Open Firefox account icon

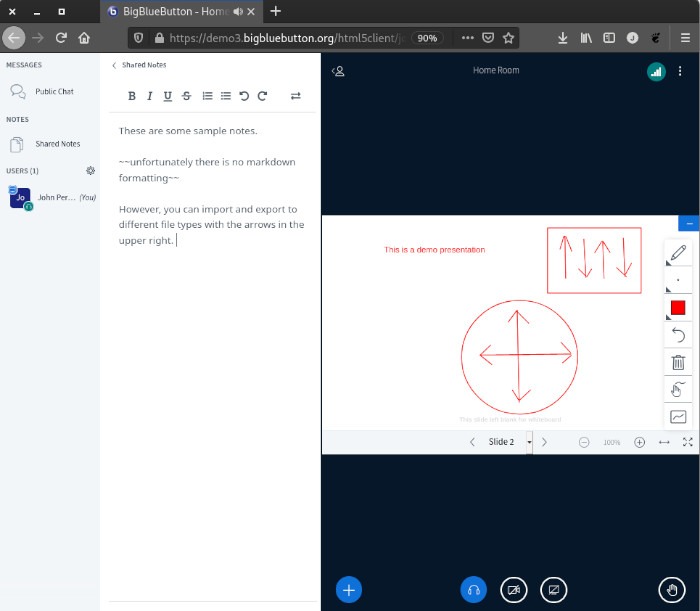(632, 38)
